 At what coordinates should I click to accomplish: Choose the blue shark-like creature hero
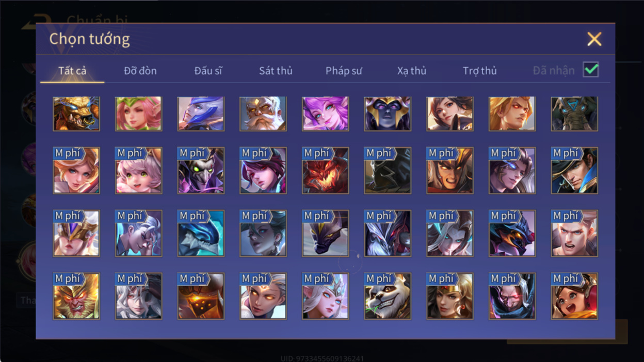201,233
